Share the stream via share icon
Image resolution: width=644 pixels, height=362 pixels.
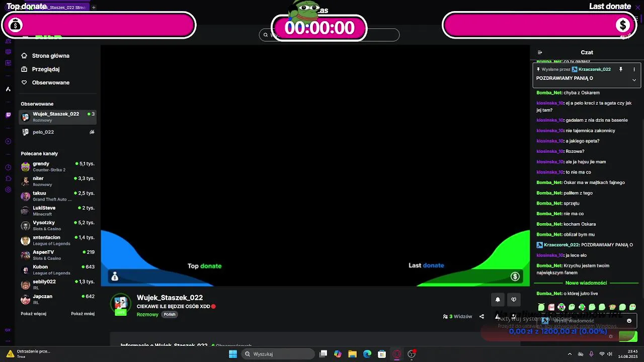coord(481,317)
